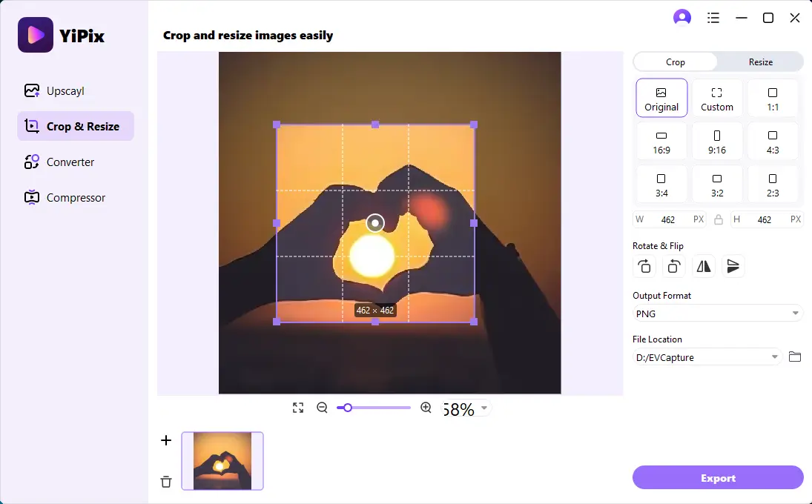Expand the Output Format dropdown
Viewport: 812px width, 504px height.
click(717, 314)
